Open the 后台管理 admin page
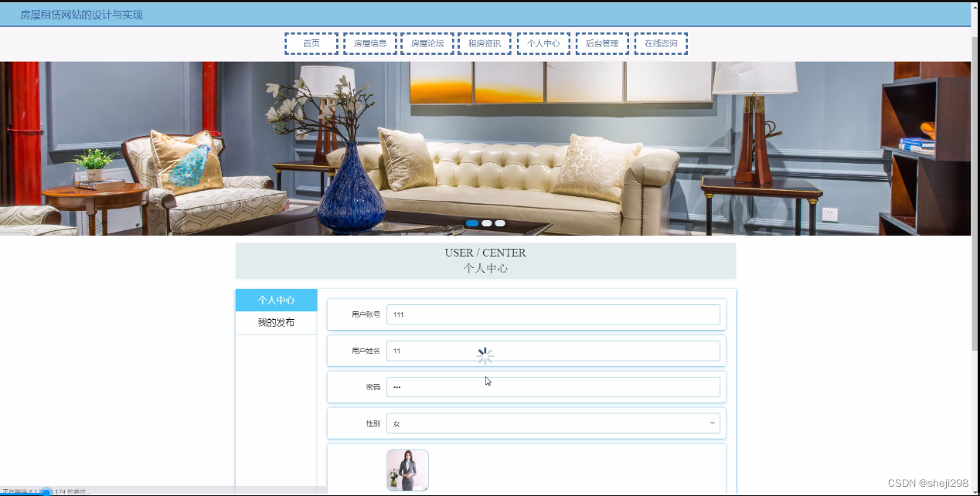The image size is (980, 496). pyautogui.click(x=602, y=43)
